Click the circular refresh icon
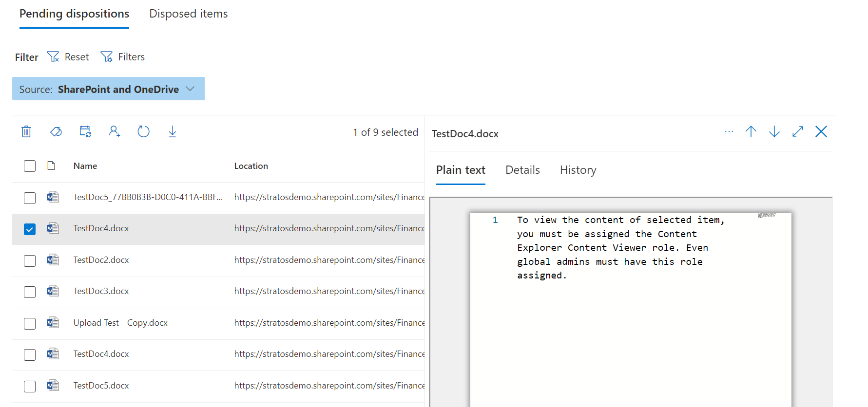Image resolution: width=868 pixels, height=407 pixels. (x=143, y=131)
